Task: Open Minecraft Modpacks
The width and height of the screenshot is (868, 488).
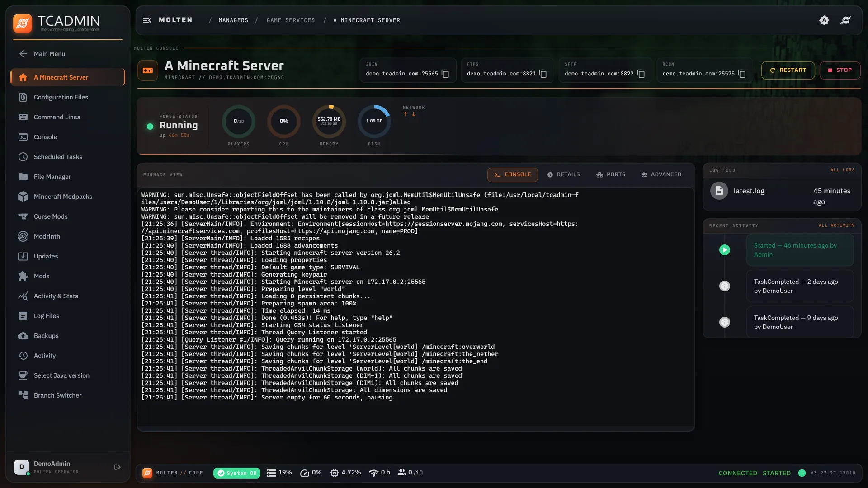Action: pos(67,197)
